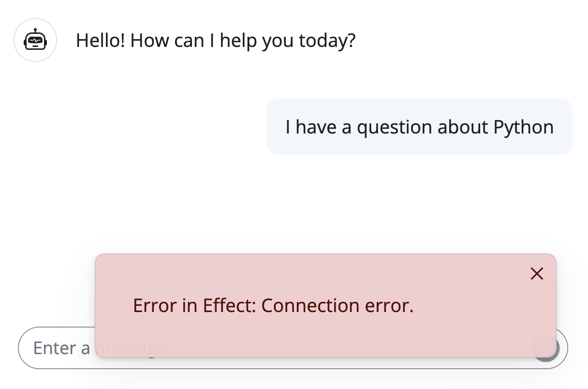The image size is (588, 389).
Task: Select the chatbot face icon in the circle
Action: 35,40
